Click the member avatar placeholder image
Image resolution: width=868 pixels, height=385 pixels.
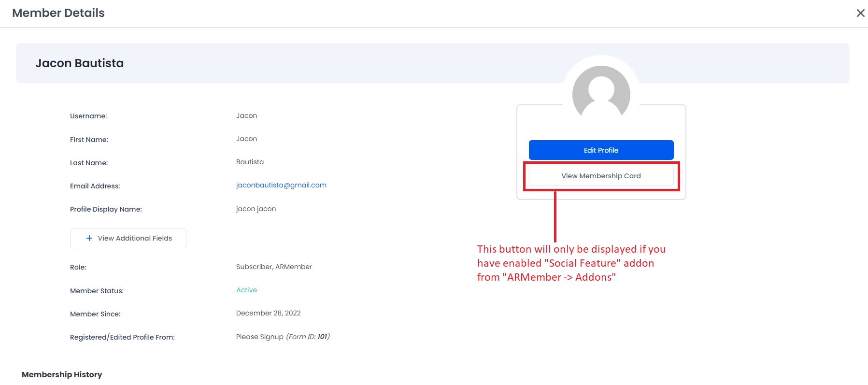(x=601, y=93)
